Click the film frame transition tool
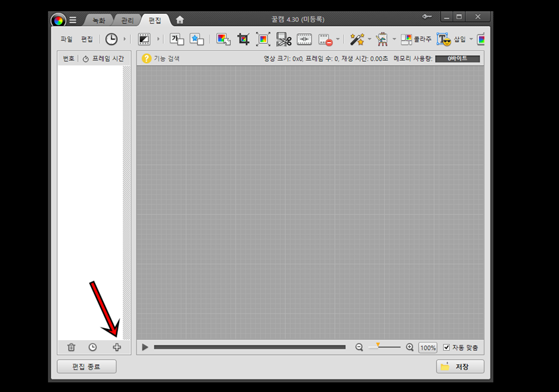 point(144,39)
